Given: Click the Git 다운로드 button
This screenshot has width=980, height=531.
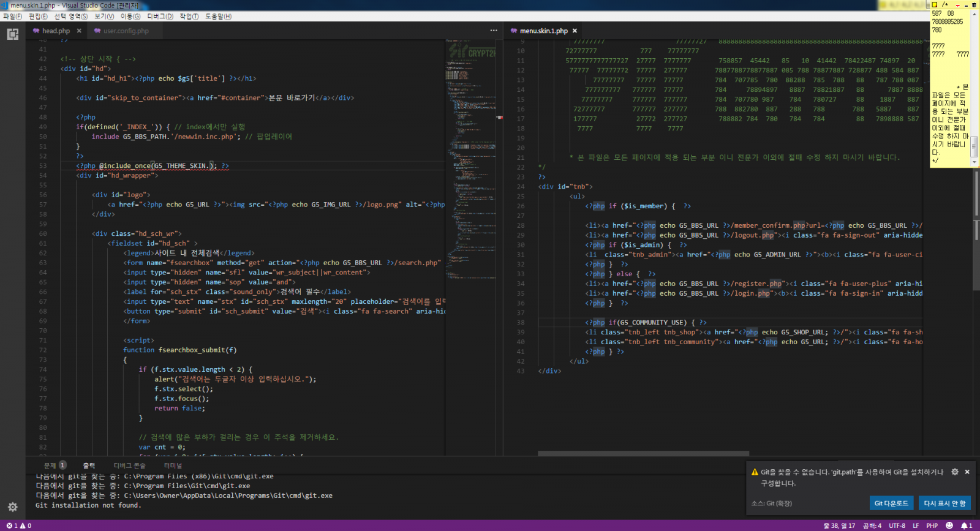Looking at the screenshot, I should click(x=891, y=503).
